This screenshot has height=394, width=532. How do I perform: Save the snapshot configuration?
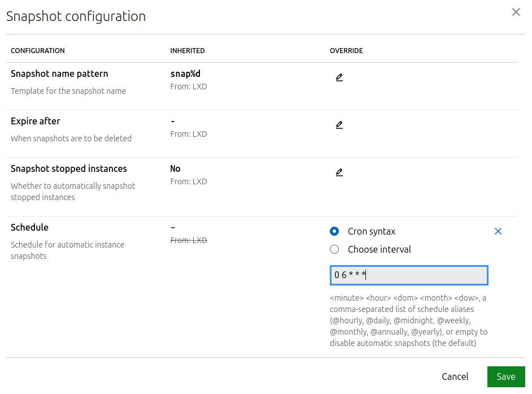(505, 376)
